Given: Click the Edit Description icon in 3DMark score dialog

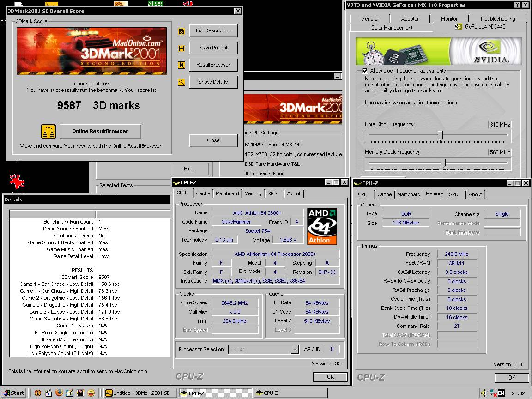Looking at the screenshot, I should click(x=181, y=31).
